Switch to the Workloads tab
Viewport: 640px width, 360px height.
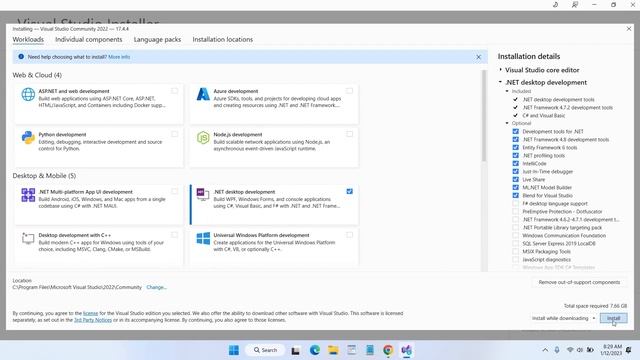pyautogui.click(x=28, y=39)
